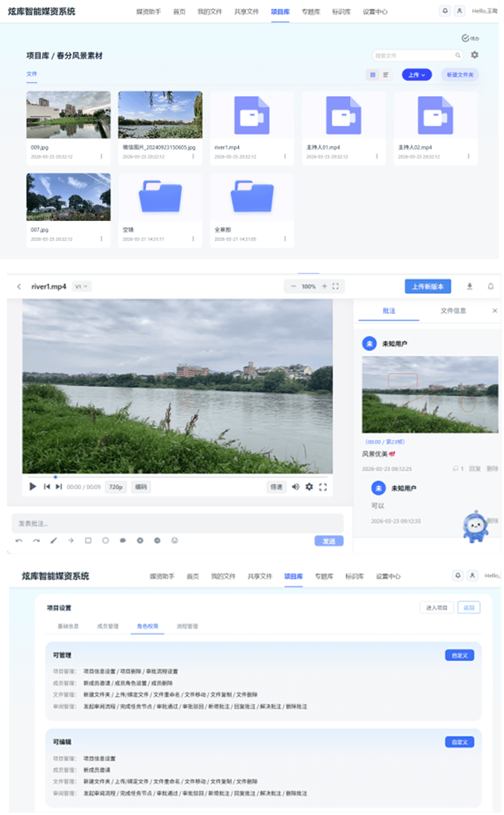Open 媒资助手 in top library navigation

[149, 11]
